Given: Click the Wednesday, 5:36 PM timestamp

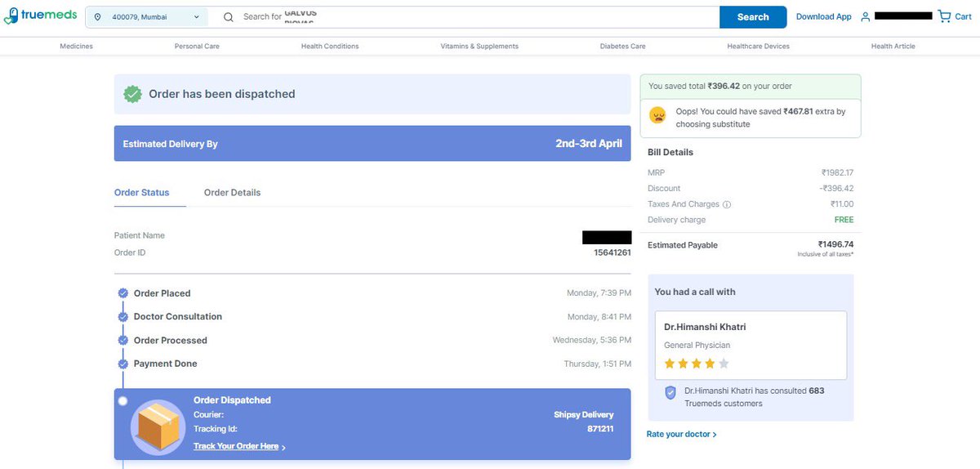Looking at the screenshot, I should [592, 340].
